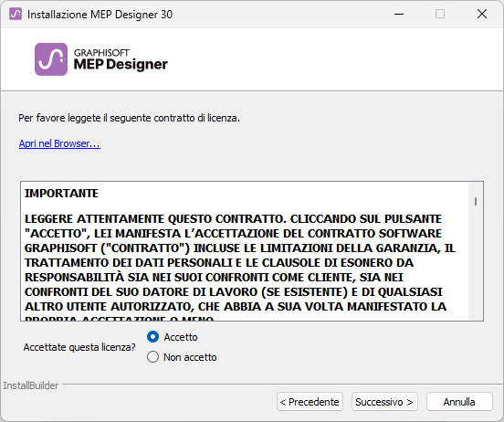Click the Successivo button
Screen dimensions: 504x422
(384, 402)
